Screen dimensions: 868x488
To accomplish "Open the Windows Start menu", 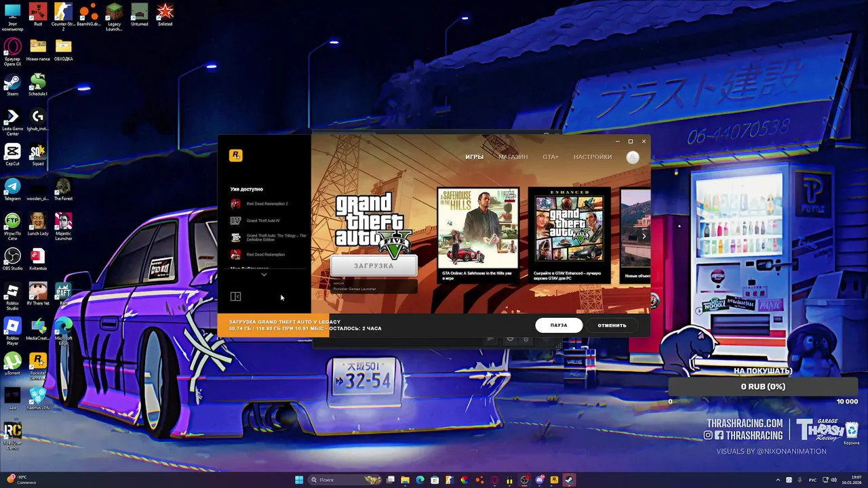I will pos(299,480).
